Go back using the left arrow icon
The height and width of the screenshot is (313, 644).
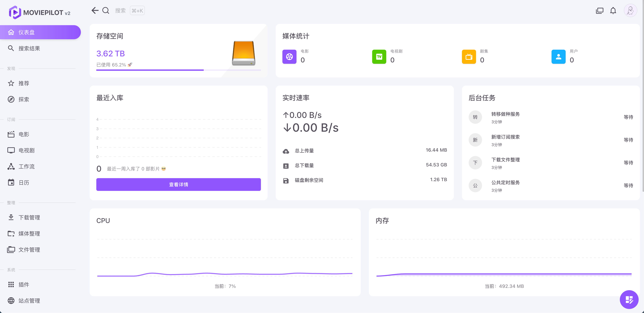pyautogui.click(x=95, y=11)
